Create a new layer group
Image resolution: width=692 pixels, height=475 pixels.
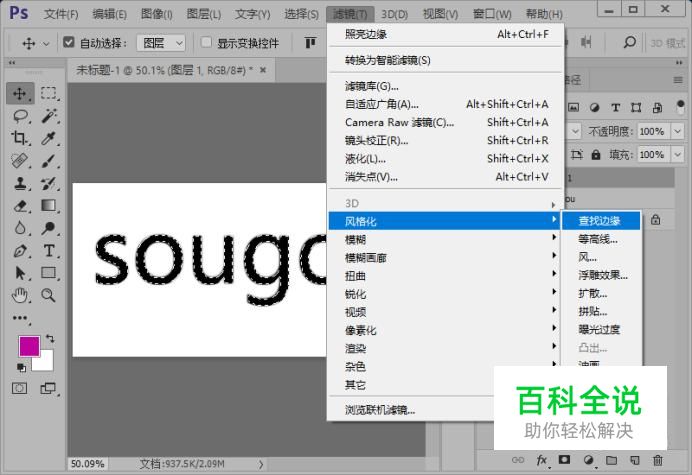pyautogui.click(x=611, y=460)
